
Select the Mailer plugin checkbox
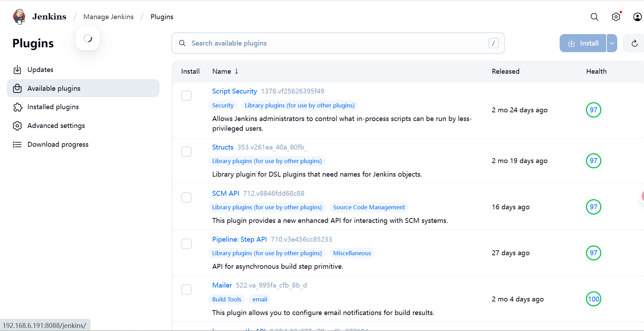click(x=186, y=290)
